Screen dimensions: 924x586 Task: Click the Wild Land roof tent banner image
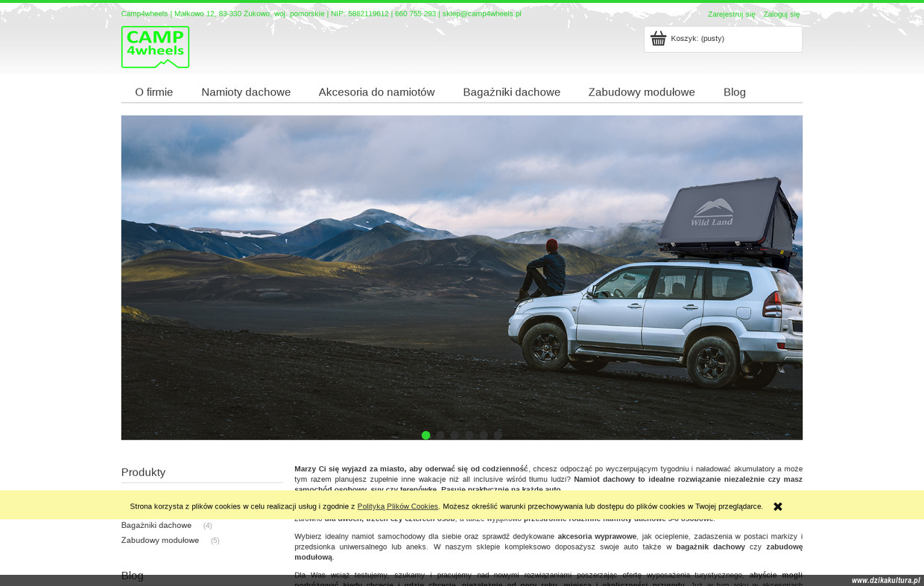click(x=462, y=278)
